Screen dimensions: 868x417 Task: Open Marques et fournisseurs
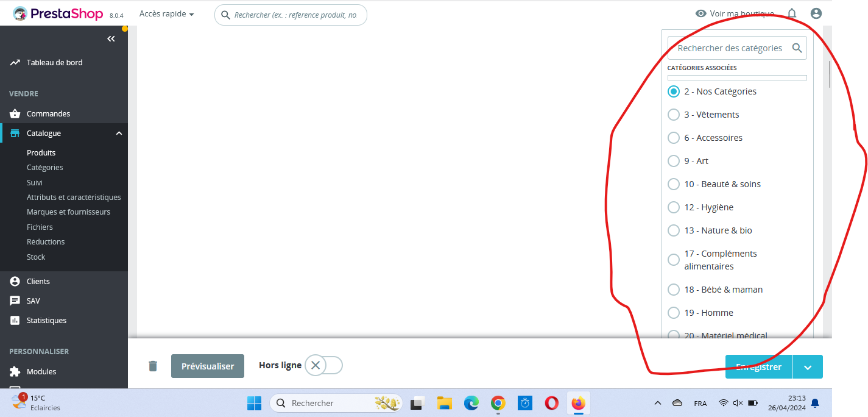68,212
